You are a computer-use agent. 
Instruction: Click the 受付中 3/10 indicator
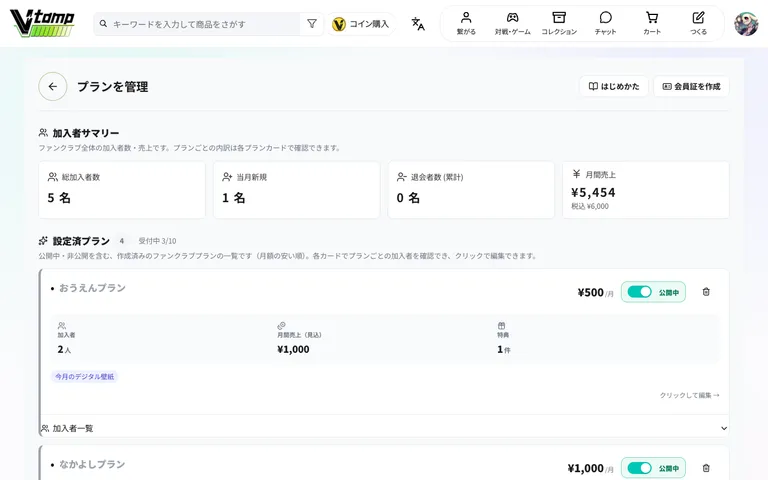point(157,241)
